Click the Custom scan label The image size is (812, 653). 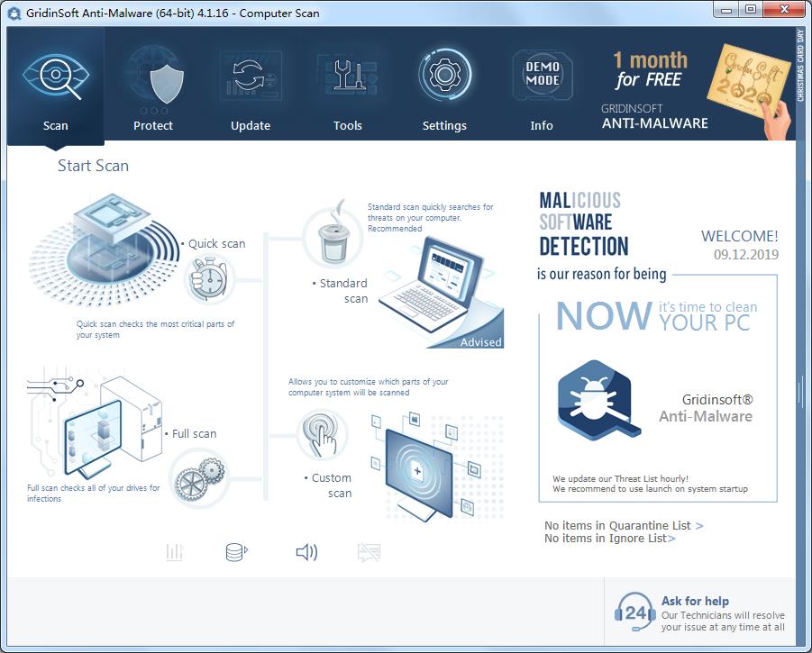[x=332, y=485]
